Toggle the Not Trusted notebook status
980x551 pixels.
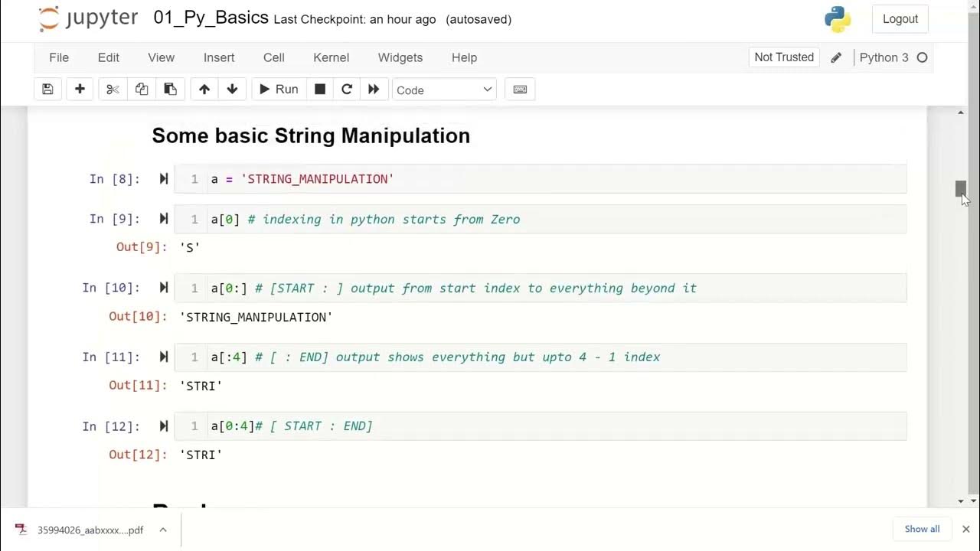tap(784, 57)
